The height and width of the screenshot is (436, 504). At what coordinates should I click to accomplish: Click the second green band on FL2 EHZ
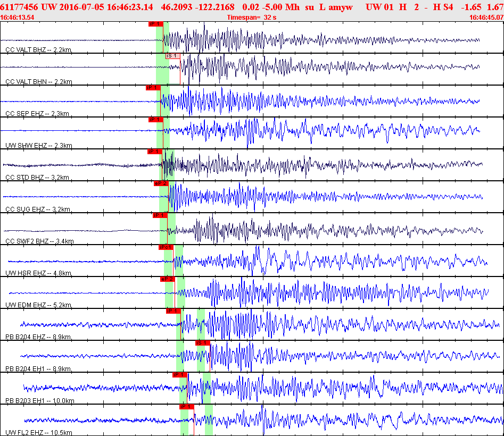(x=209, y=420)
